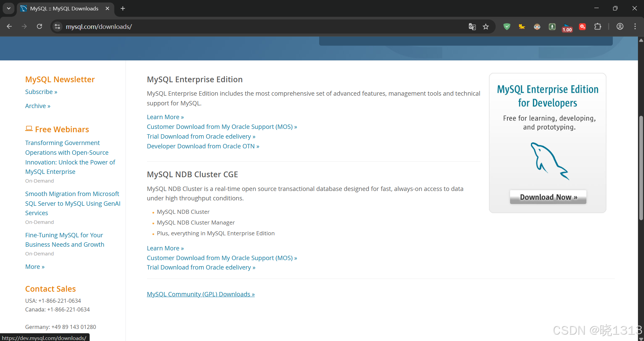Viewport: 644px width, 341px height.
Task: Bookmark this page with the star icon
Action: (486, 27)
